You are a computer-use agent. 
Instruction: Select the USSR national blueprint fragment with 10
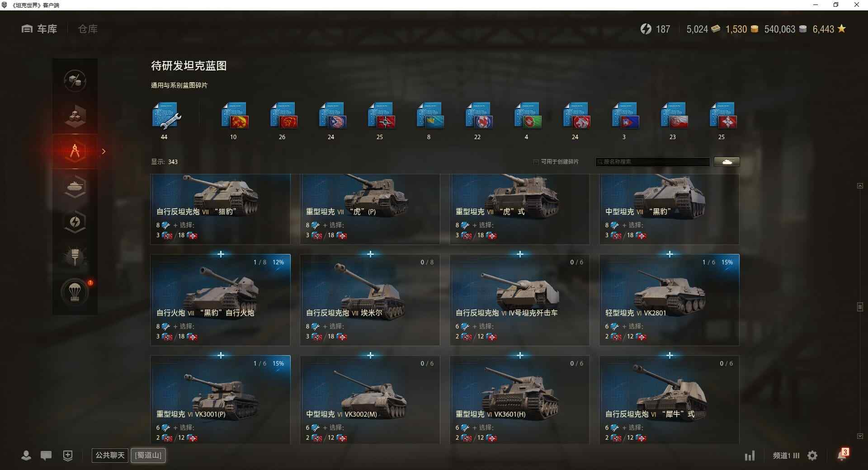click(x=235, y=116)
